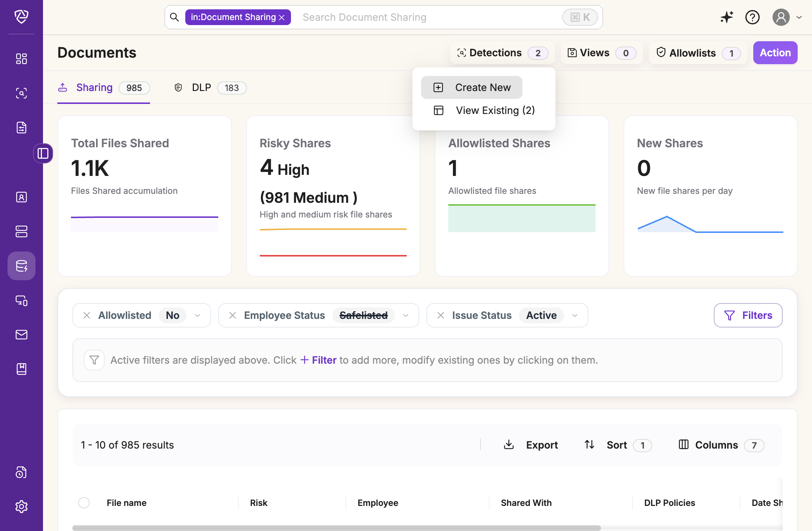Select Create New menu entry

pos(472,87)
